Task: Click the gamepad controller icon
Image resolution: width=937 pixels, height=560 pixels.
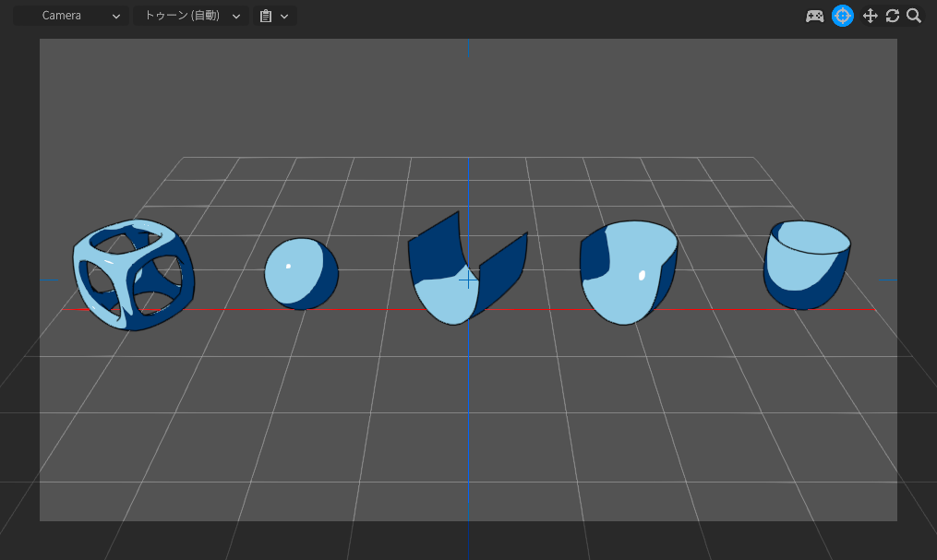Action: pos(814,16)
